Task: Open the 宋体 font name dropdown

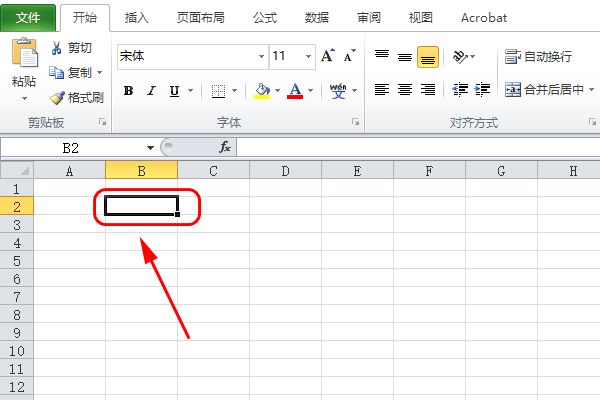Action: [261, 57]
